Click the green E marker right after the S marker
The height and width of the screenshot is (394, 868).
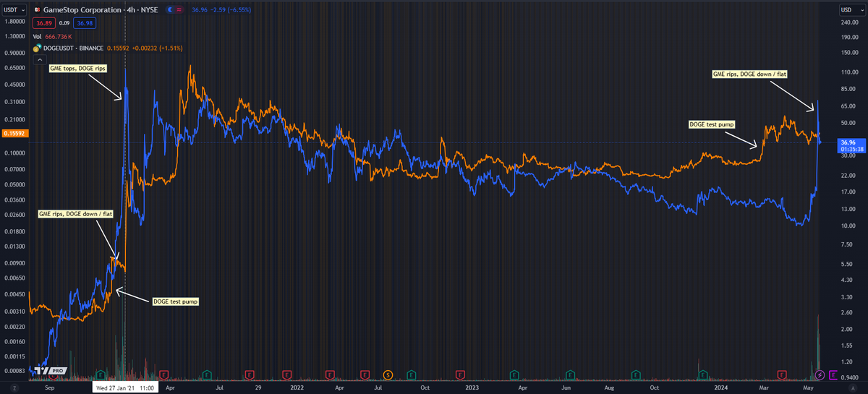point(411,374)
